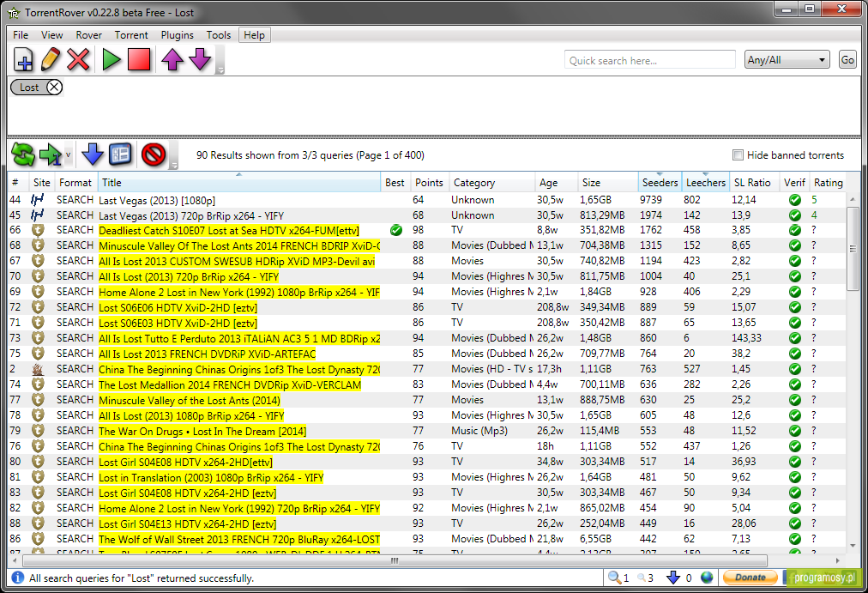Open the Any/All dropdown
The image size is (868, 593).
coord(787,60)
